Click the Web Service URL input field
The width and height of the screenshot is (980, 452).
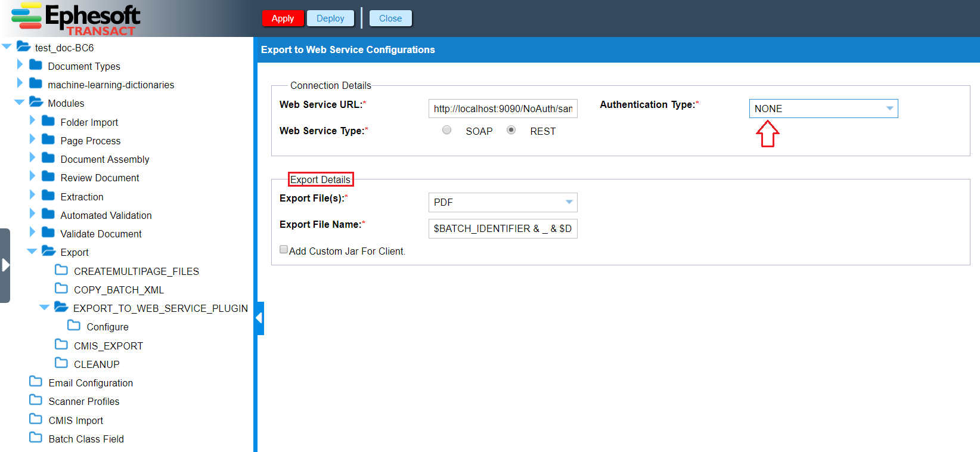[x=503, y=109]
